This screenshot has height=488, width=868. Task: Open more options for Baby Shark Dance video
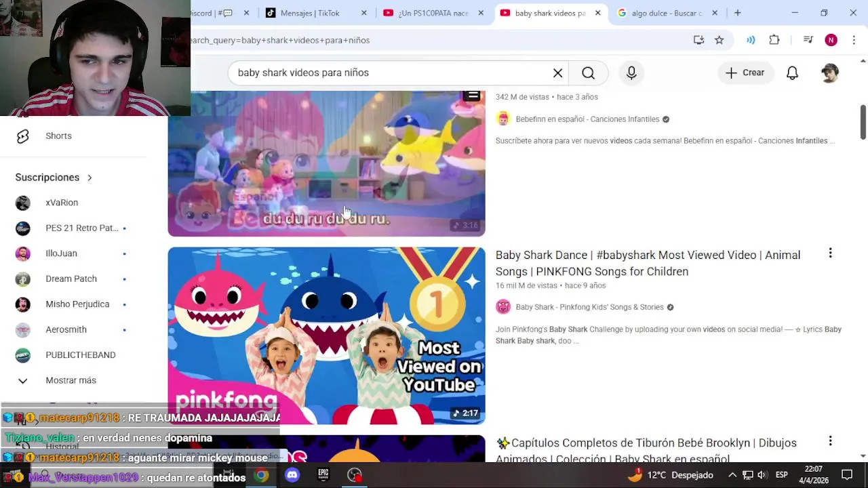pyautogui.click(x=830, y=253)
